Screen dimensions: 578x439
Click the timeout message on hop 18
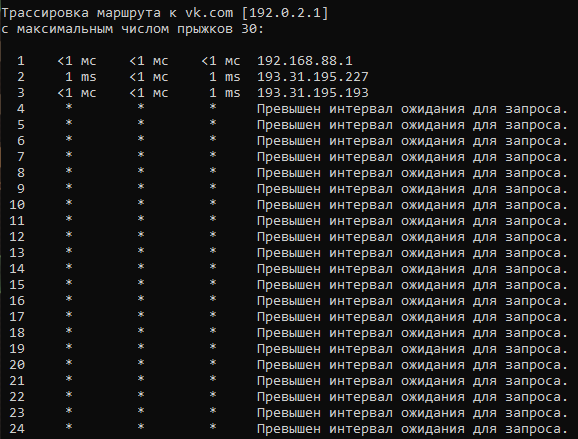click(x=412, y=333)
